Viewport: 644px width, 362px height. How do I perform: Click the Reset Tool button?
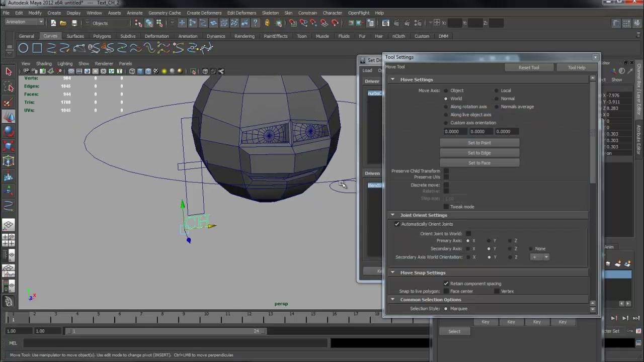[529, 67]
